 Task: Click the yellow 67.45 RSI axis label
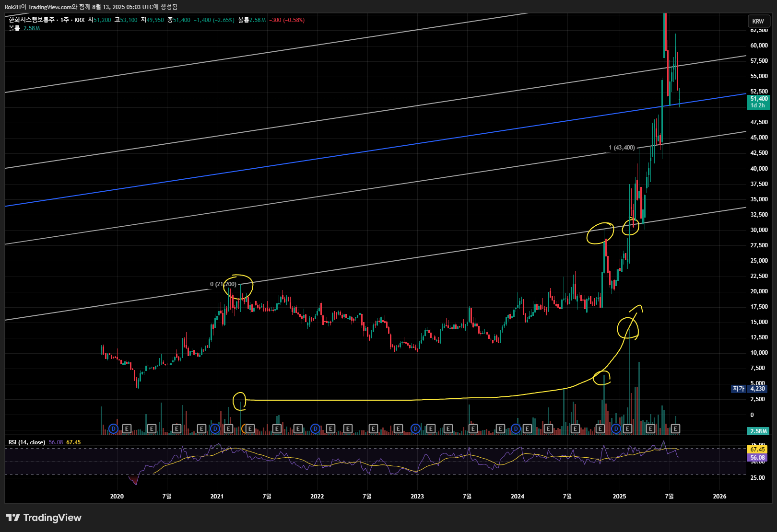(x=758, y=450)
